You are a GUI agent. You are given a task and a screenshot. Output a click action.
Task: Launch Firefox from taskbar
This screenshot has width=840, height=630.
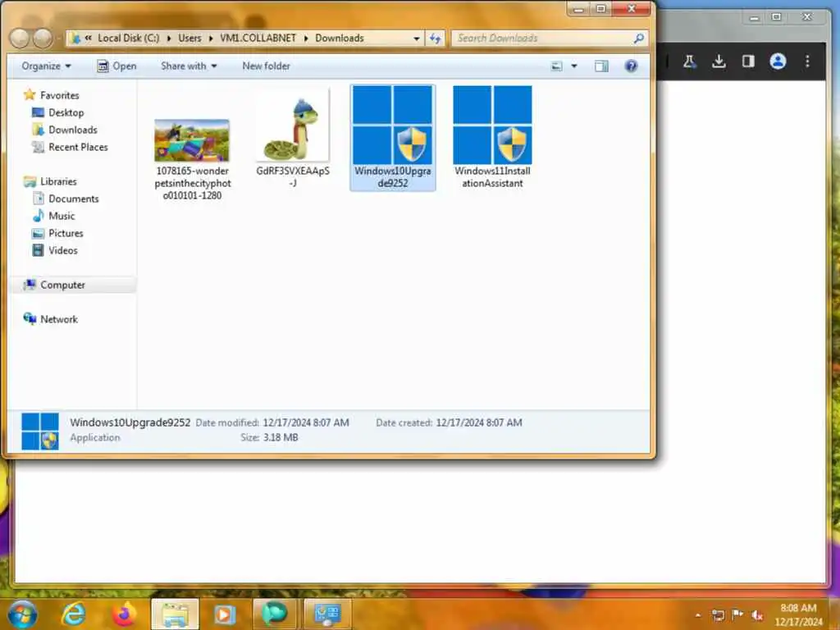click(x=124, y=614)
